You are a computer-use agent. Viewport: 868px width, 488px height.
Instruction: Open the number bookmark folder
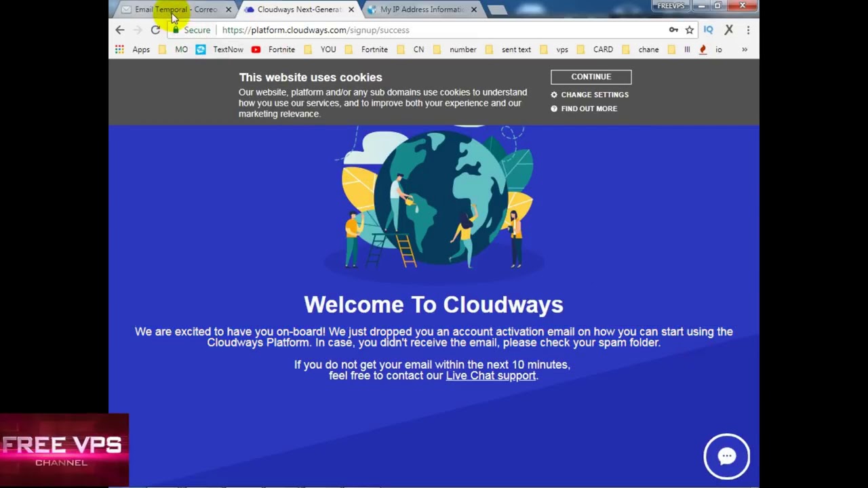click(454, 49)
